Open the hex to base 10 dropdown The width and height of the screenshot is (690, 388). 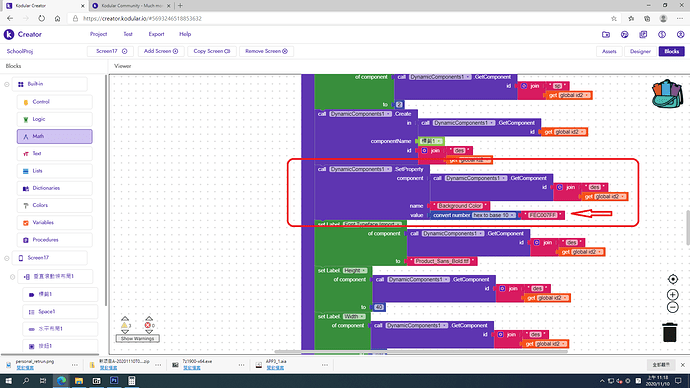tap(494, 215)
